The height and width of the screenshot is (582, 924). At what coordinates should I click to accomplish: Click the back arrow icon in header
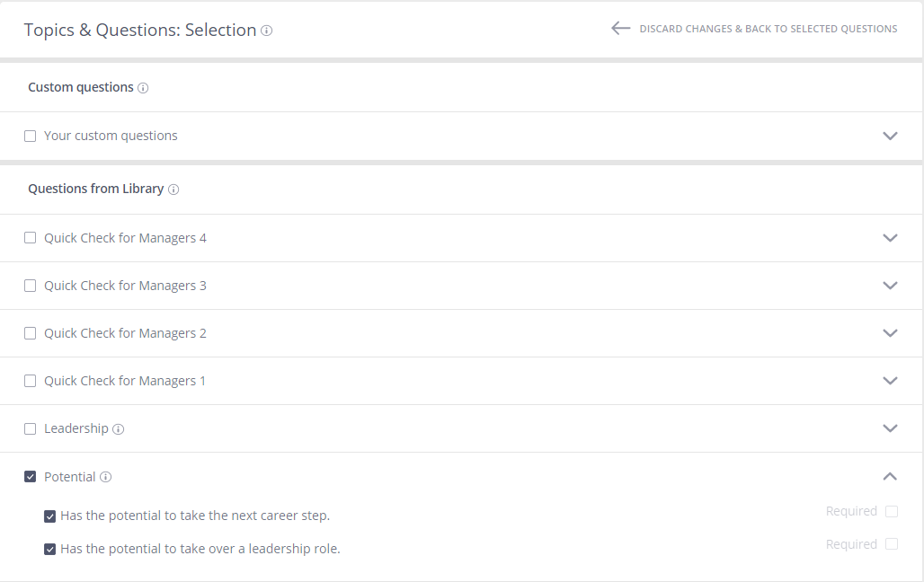[x=620, y=28]
